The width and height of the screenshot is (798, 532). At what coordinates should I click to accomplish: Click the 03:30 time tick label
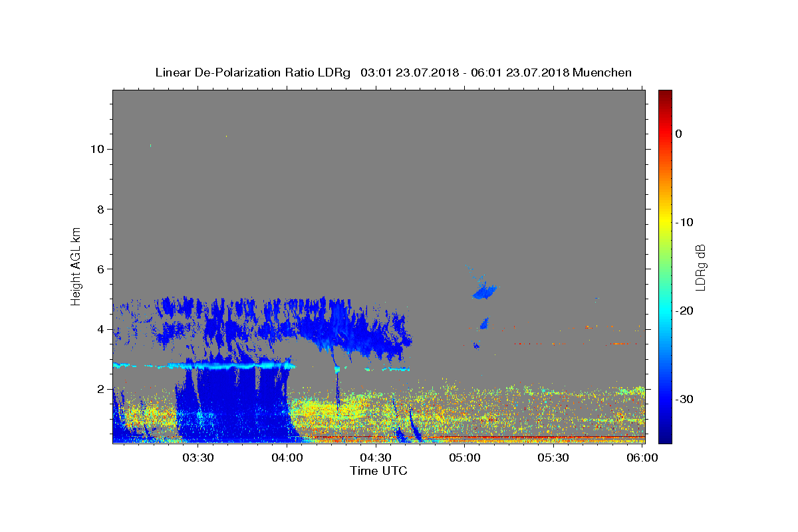198,458
